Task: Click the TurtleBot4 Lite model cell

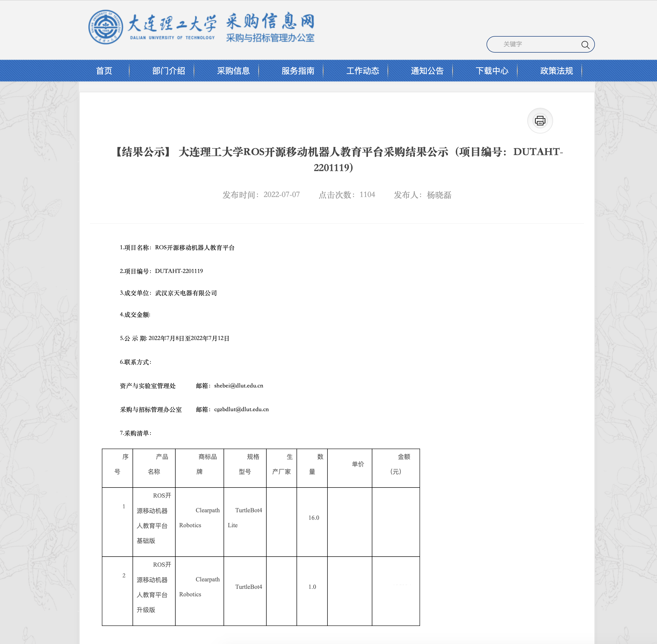Action: tap(245, 522)
